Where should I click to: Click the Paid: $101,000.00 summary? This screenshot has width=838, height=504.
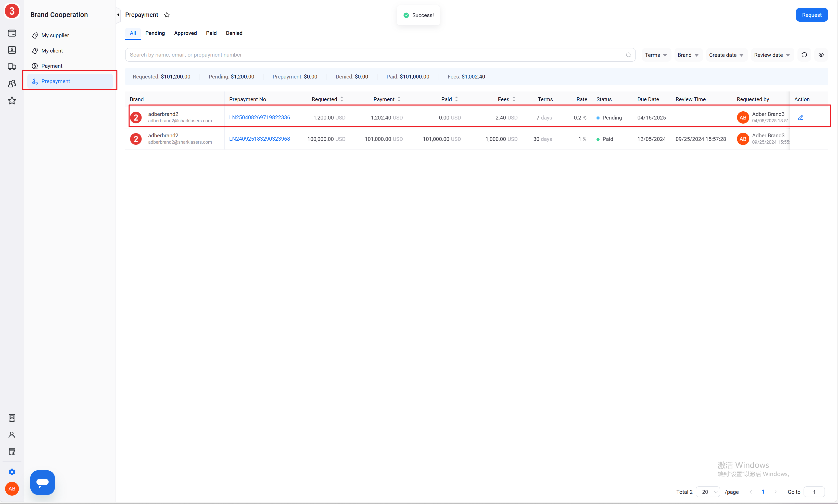tap(408, 77)
